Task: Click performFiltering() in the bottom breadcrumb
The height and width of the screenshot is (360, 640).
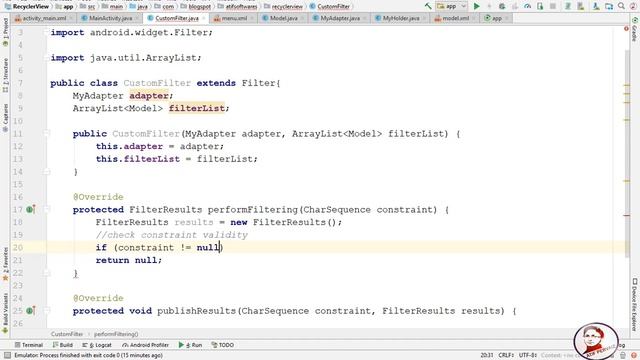Action: click(116, 334)
